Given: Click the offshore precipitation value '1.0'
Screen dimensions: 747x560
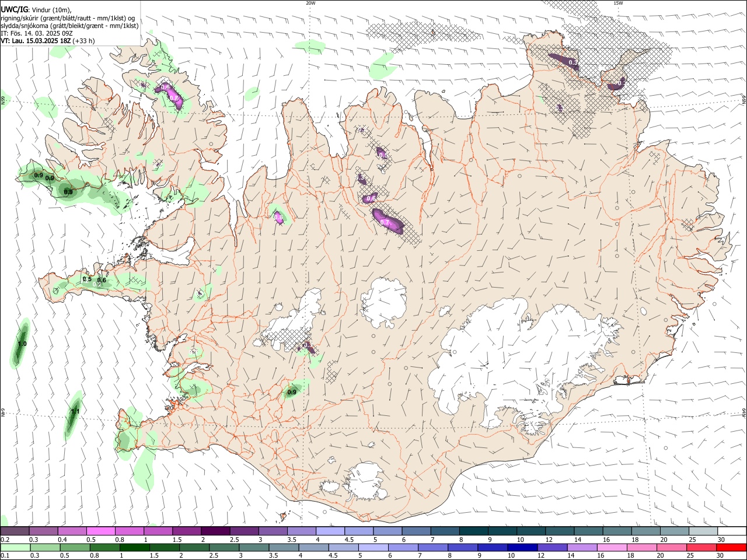Looking at the screenshot, I should pyautogui.click(x=22, y=344).
